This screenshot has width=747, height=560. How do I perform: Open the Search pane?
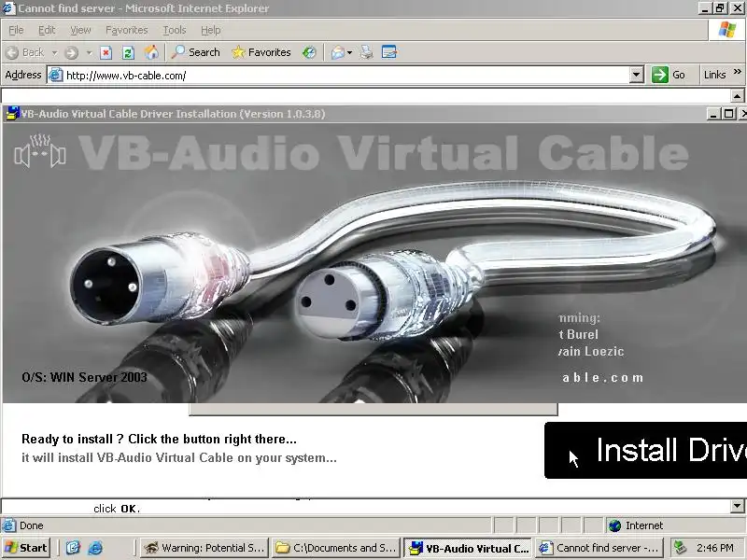196,52
